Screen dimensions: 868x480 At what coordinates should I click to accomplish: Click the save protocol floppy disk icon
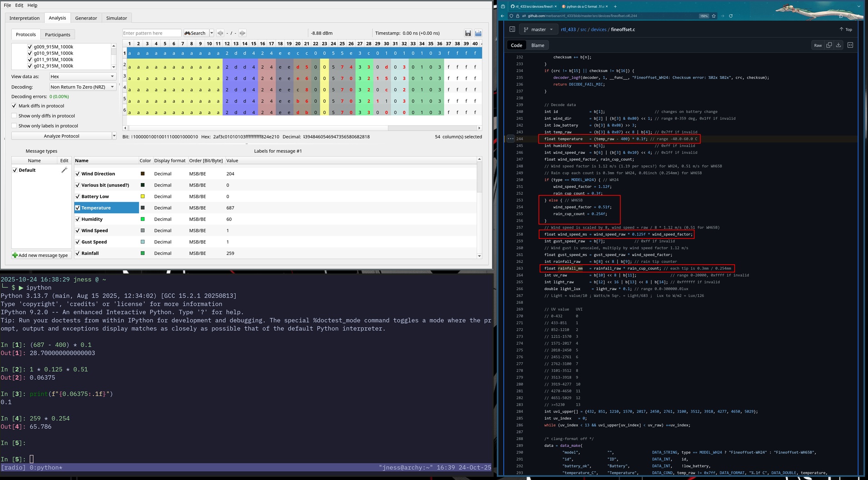click(x=468, y=33)
